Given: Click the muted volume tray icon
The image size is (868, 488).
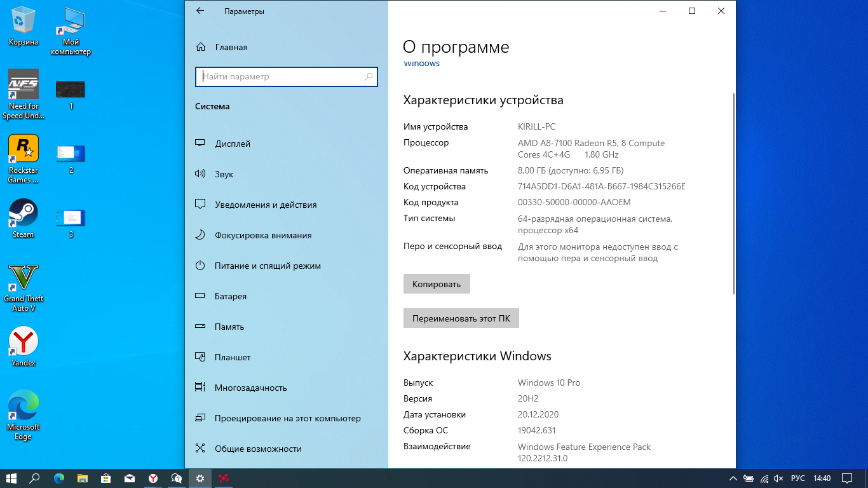Looking at the screenshot, I should (779, 478).
